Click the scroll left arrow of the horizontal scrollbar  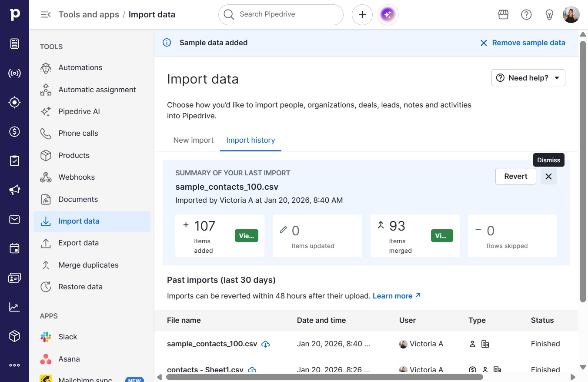coord(159,377)
